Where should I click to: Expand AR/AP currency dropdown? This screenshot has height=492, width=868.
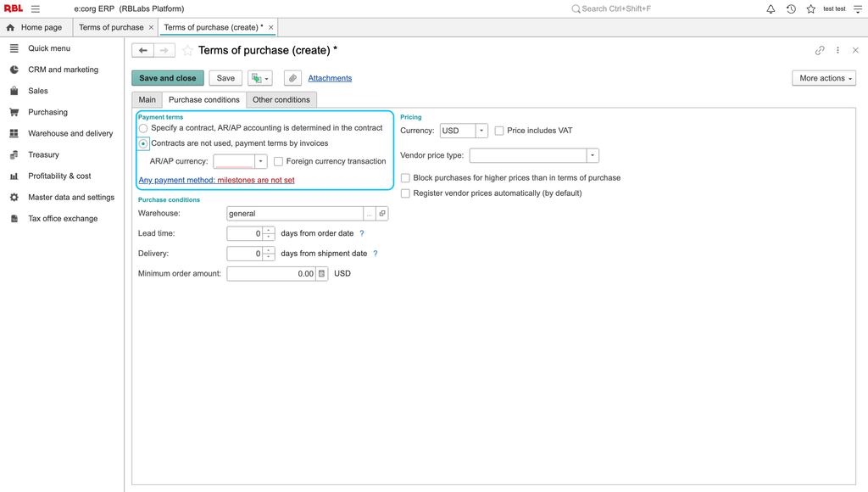tap(261, 161)
